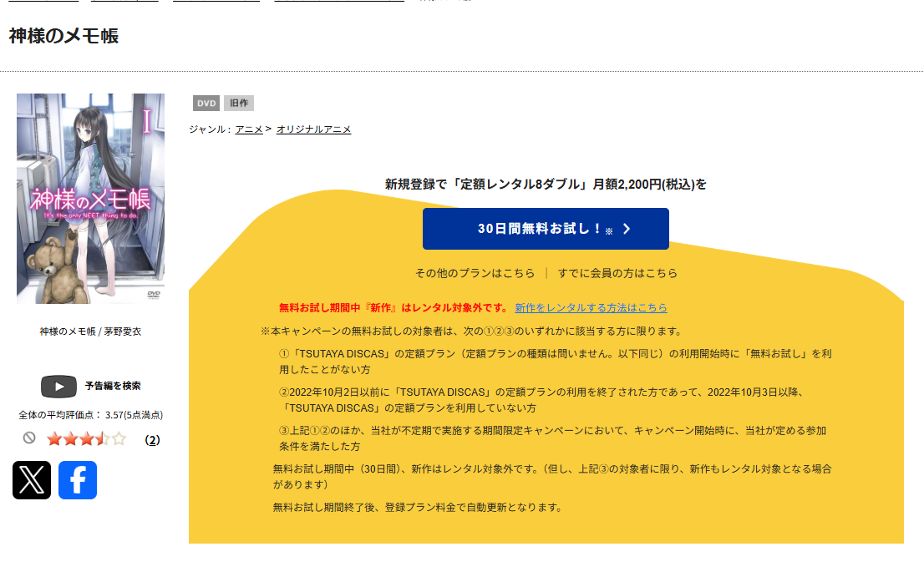Start the 30日間無料お試し trial button
The image size is (924, 572).
(546, 229)
